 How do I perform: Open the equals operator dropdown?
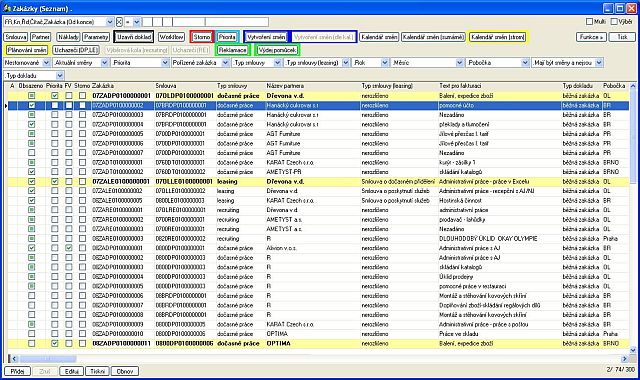tap(137, 22)
